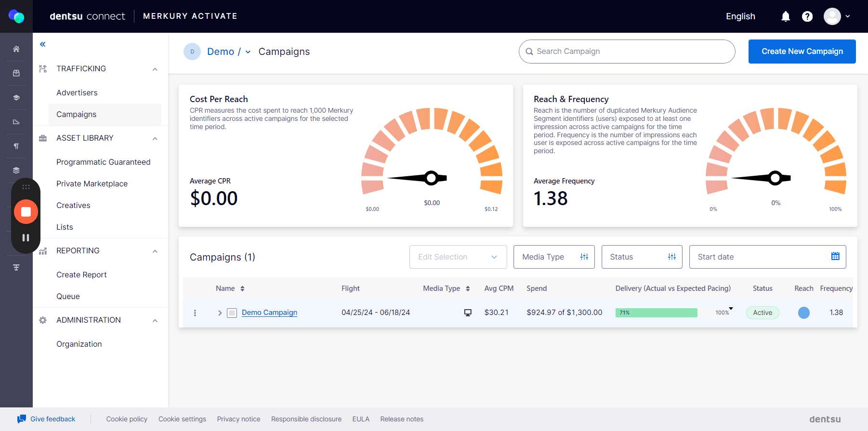Open the Demo advertiser switcher chevron

(248, 52)
